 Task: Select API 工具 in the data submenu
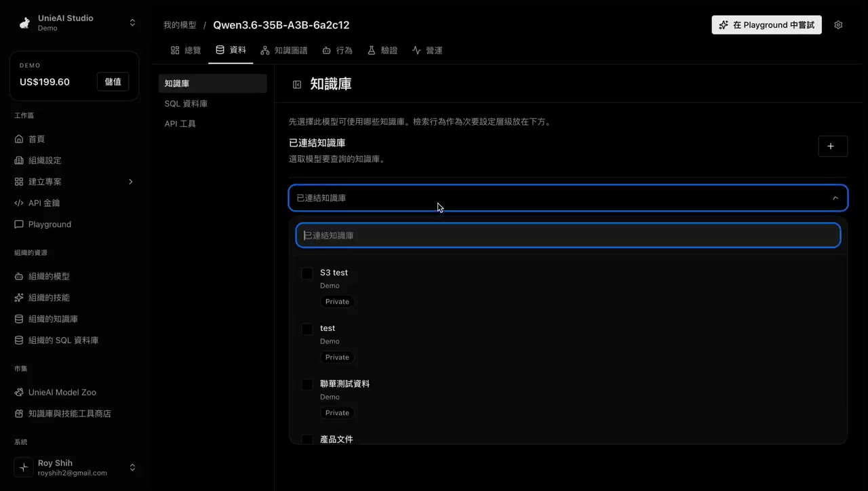click(x=213, y=124)
